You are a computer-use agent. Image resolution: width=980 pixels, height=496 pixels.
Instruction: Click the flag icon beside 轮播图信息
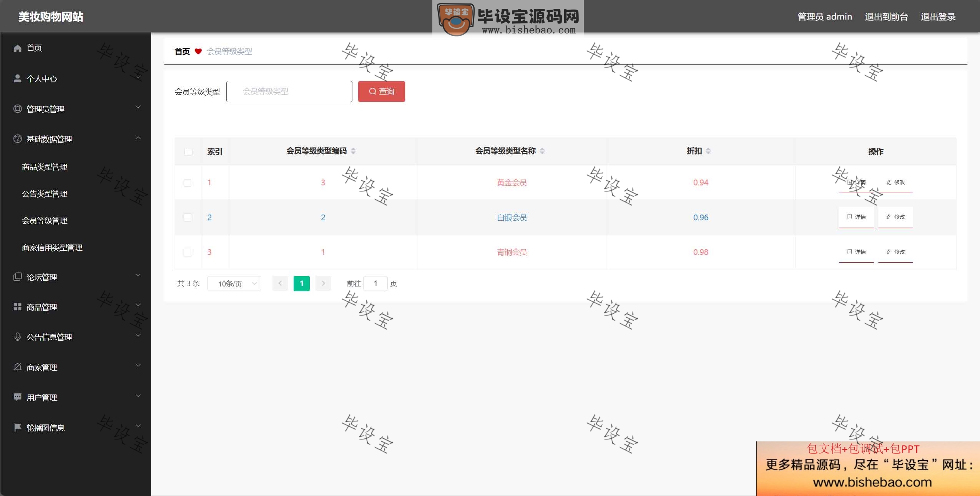[x=17, y=427]
